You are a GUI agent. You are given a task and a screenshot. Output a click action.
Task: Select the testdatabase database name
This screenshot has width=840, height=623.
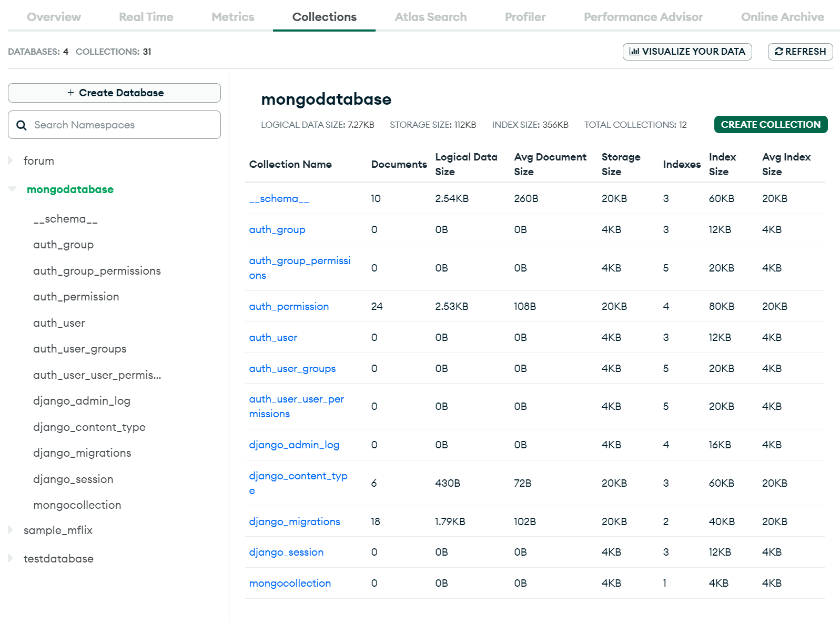click(x=58, y=559)
